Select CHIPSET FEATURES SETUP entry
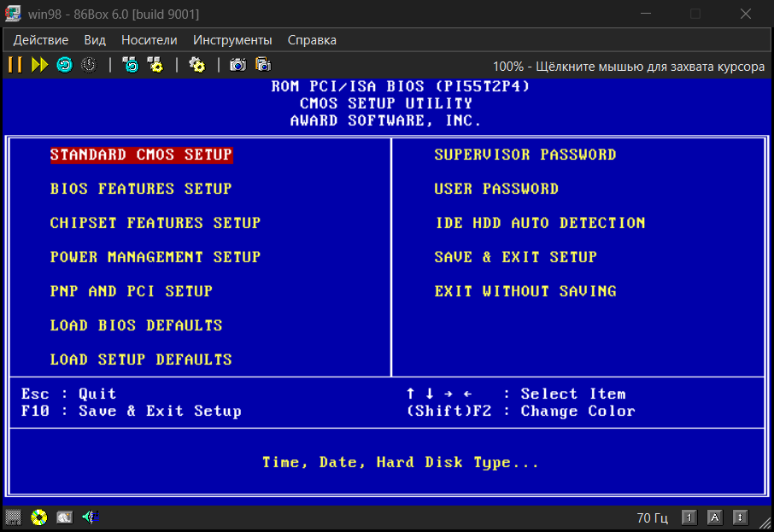The width and height of the screenshot is (774, 532). coord(155,223)
